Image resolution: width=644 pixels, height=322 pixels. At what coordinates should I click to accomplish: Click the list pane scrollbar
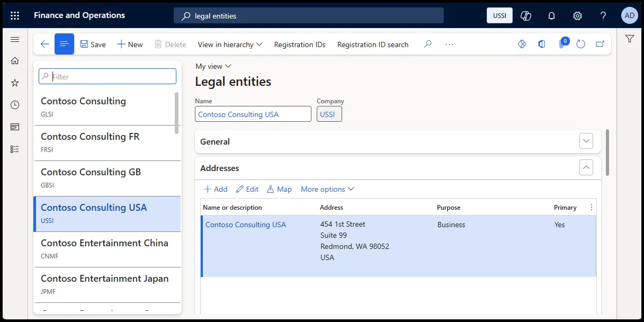click(177, 113)
